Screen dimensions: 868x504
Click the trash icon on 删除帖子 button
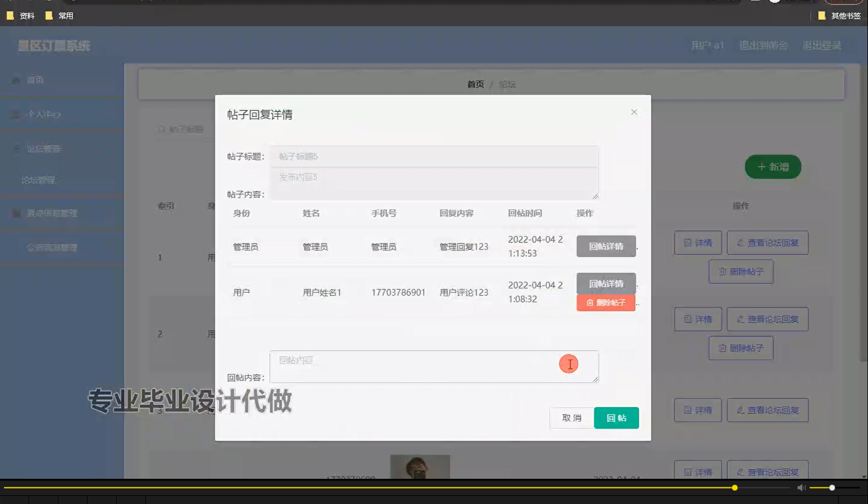[722, 271]
